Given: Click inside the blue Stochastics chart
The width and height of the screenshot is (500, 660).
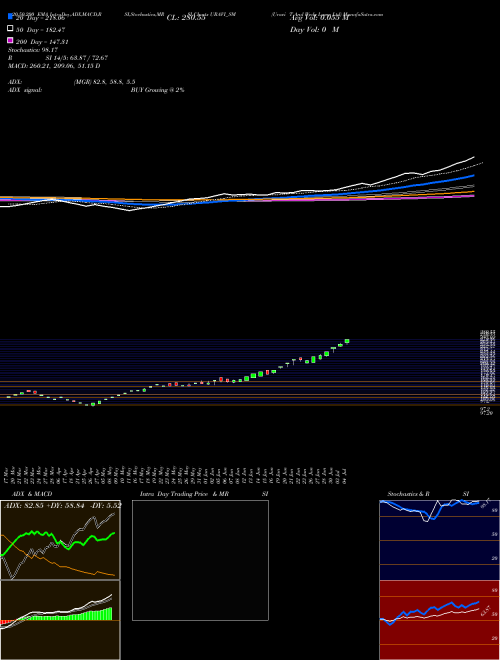Looking at the screenshot, I should [x=439, y=540].
